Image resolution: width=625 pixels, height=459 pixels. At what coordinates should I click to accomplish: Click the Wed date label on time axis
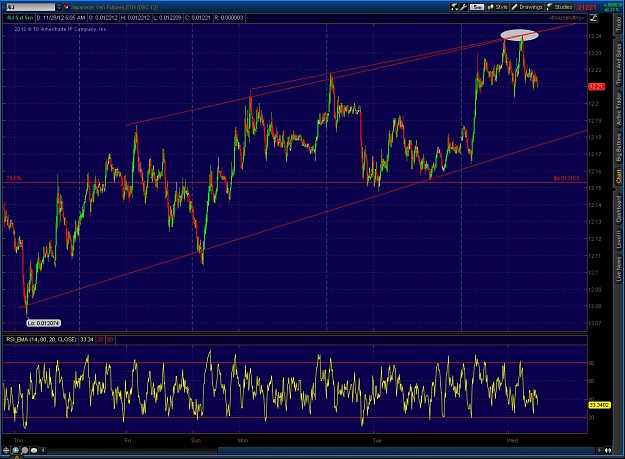tap(512, 440)
